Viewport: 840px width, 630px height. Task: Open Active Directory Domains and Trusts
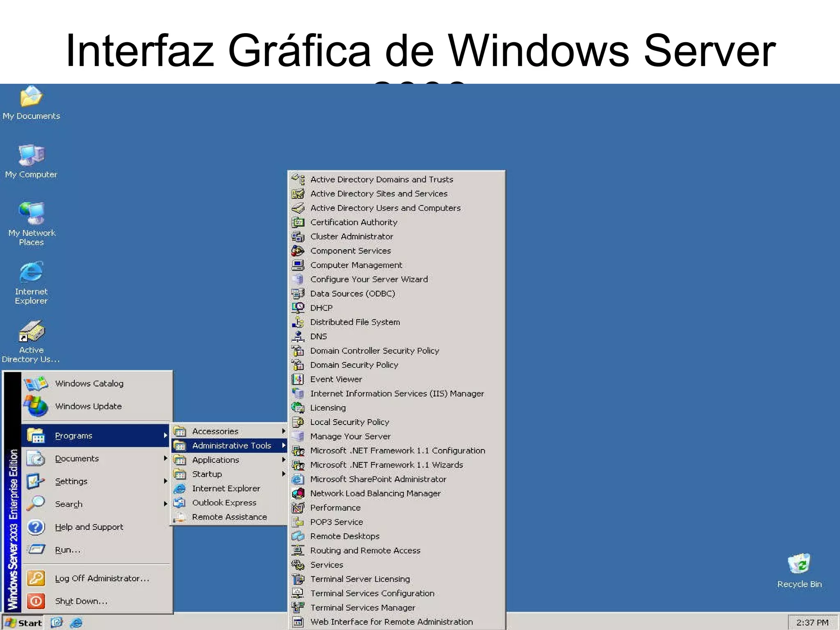[x=396, y=179]
